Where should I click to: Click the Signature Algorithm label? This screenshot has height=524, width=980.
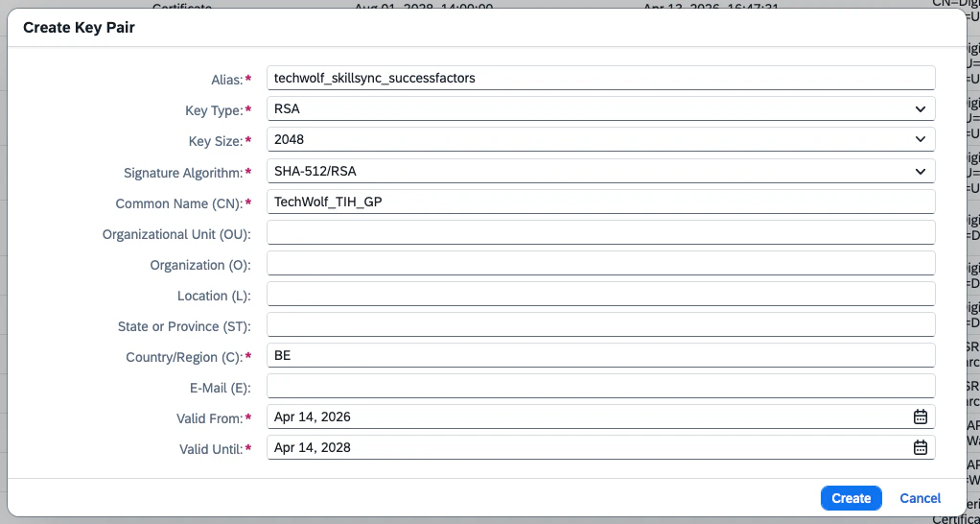click(x=183, y=173)
